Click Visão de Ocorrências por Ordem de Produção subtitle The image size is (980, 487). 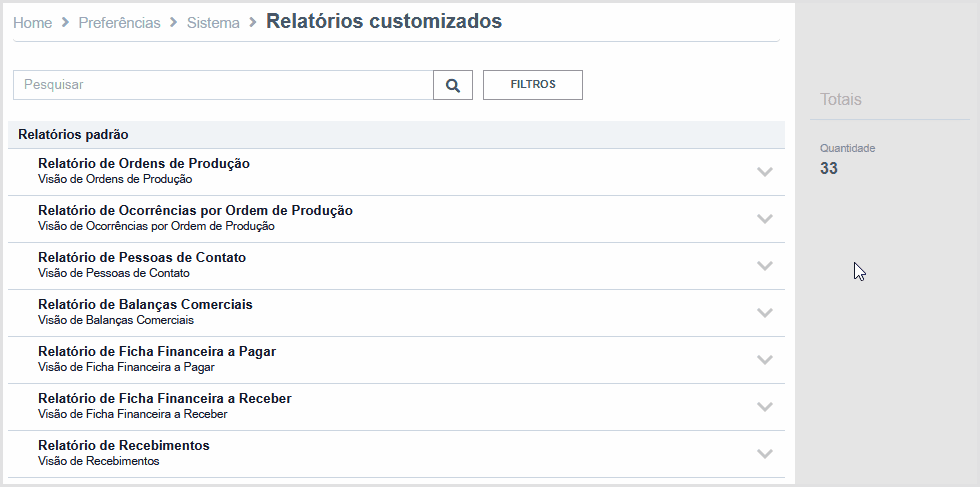[156, 226]
